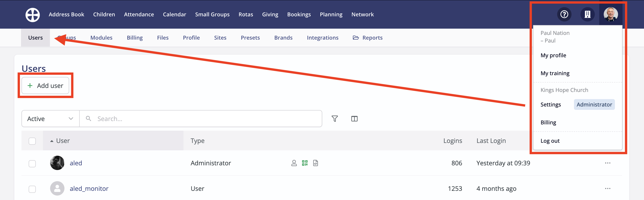Switch to the Presets tab
The image size is (644, 200).
250,38
